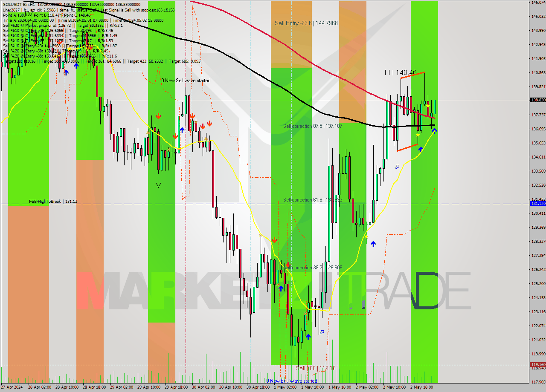The height and width of the screenshot is (392, 546).
Task: Click the 117.905 price axis label
Action: coord(538,382)
